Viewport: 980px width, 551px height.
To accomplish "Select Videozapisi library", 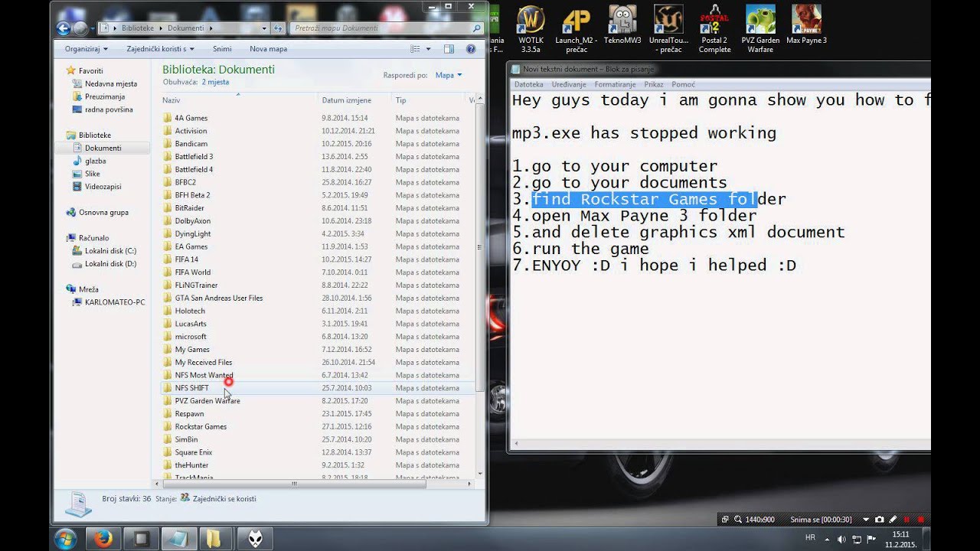I will [96, 187].
